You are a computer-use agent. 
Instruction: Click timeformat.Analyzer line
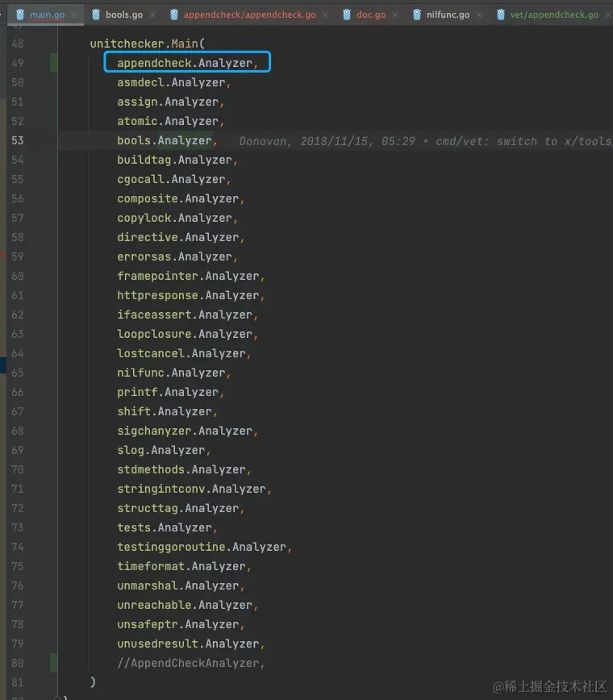(185, 566)
